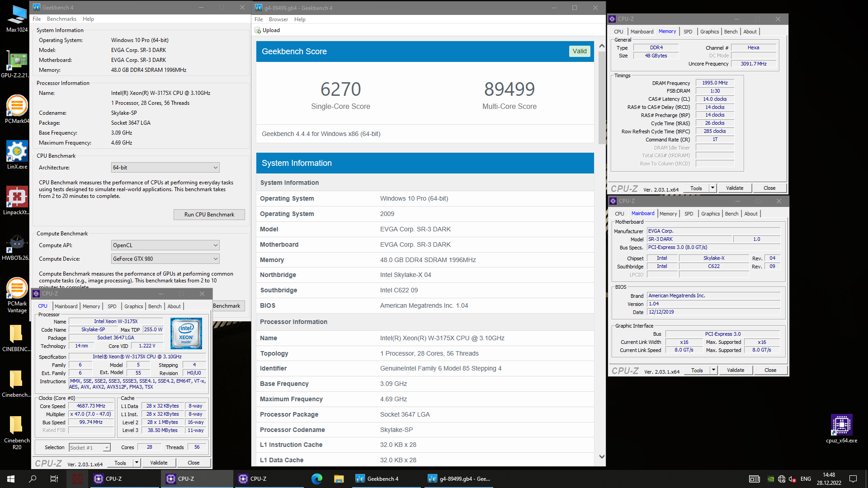Open Compute Device GeForce GTX 980 dropdown
This screenshot has width=868, height=488.
pos(165,259)
